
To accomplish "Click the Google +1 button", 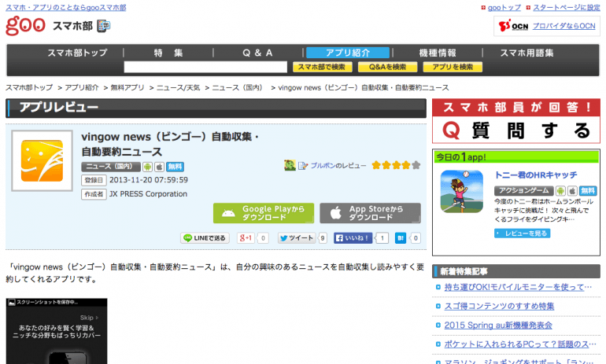I will [x=246, y=238].
